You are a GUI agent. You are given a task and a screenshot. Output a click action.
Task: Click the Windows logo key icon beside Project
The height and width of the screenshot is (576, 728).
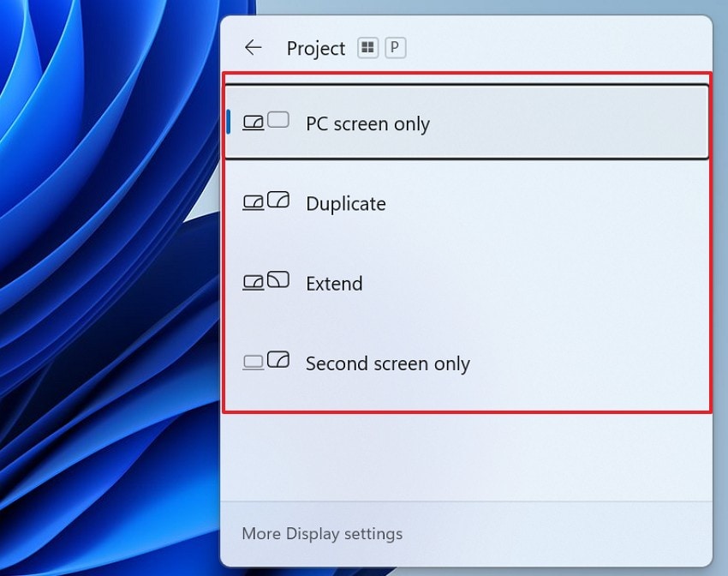(x=367, y=48)
